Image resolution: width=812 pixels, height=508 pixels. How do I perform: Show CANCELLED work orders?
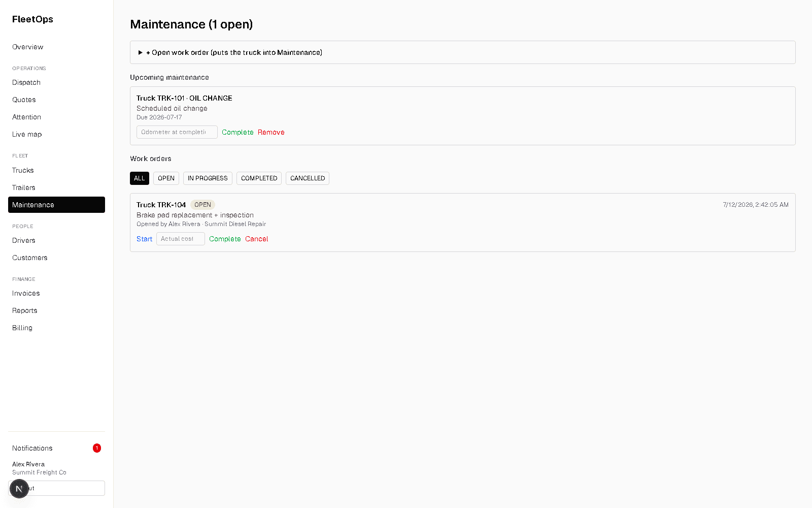[x=308, y=178]
